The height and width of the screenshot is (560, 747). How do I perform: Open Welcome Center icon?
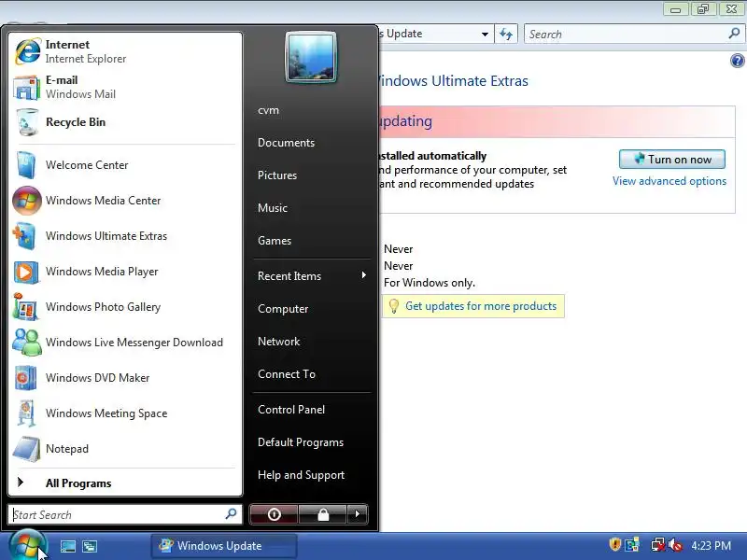tap(27, 165)
